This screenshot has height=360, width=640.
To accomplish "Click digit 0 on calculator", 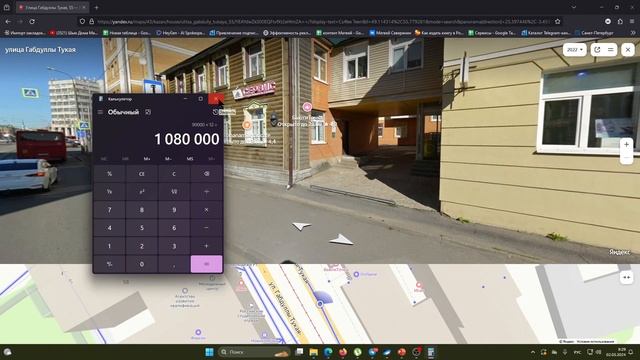I will 142,264.
